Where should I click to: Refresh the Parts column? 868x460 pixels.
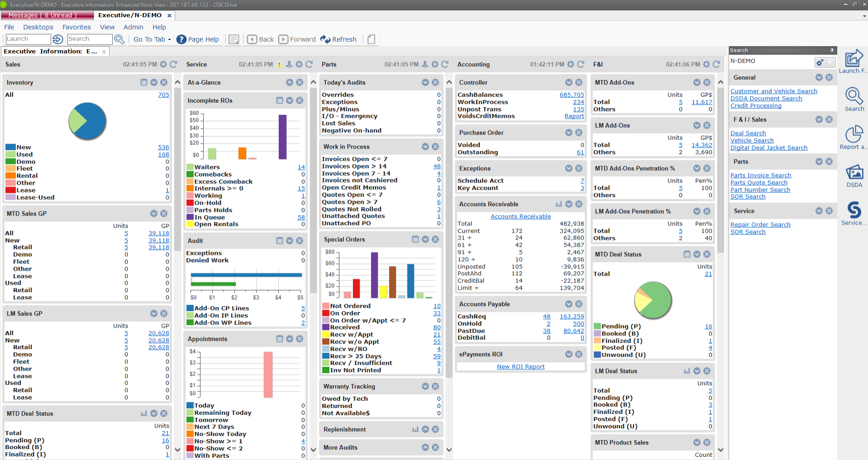click(x=445, y=64)
